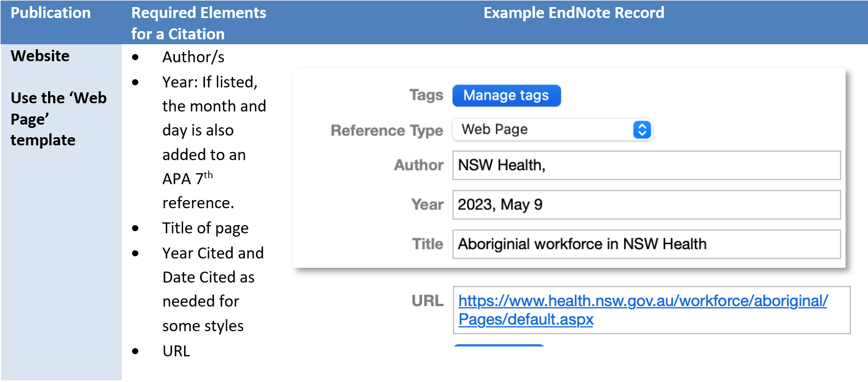Click the Year field showing 2023, May 9

(x=646, y=204)
